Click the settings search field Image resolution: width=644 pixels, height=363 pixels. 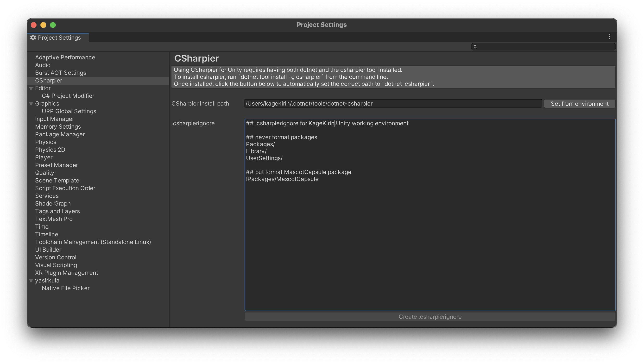[x=545, y=47]
